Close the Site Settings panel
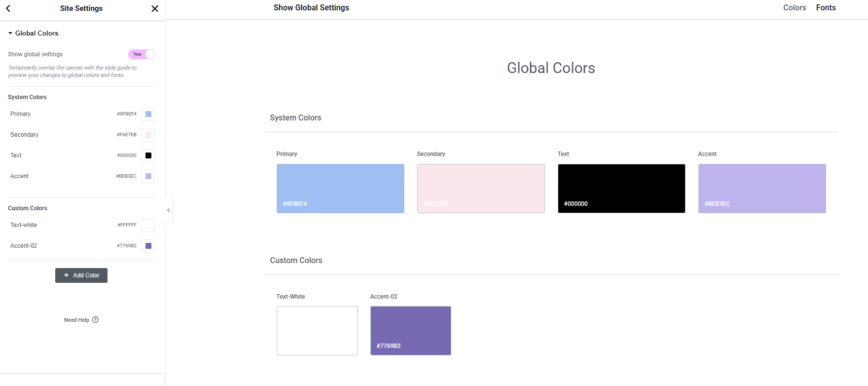This screenshot has height=386, width=868. pos(155,8)
